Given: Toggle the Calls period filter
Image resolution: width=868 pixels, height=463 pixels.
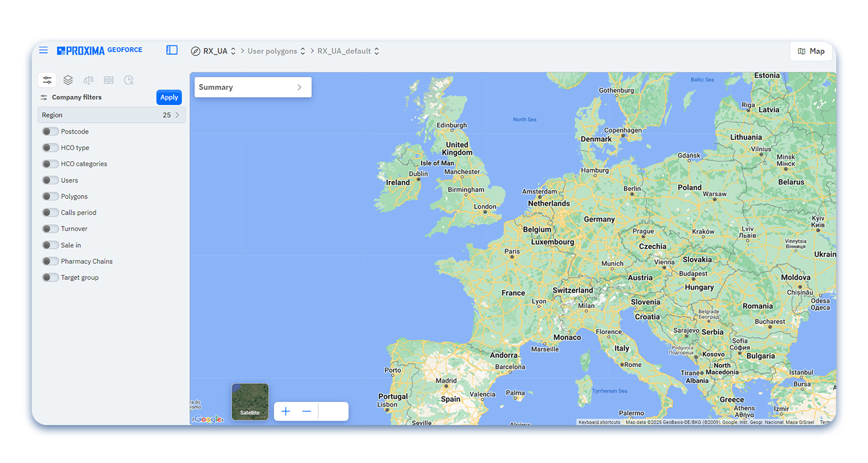Looking at the screenshot, I should pos(50,212).
